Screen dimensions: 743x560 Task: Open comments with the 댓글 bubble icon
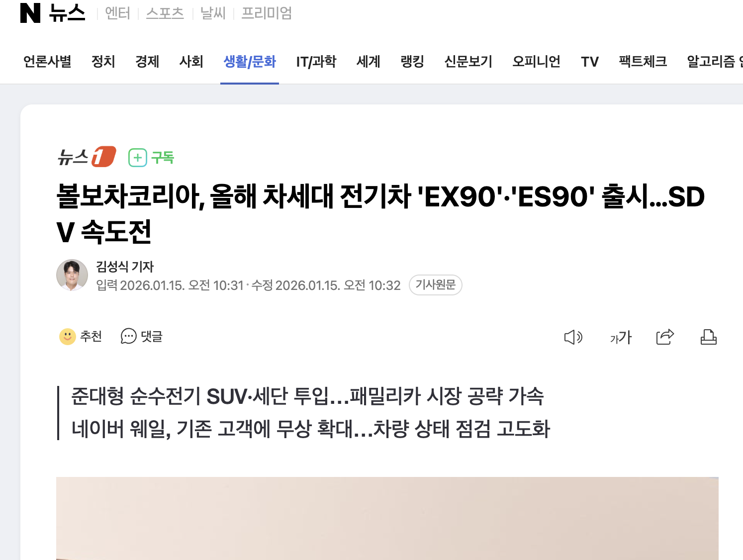click(x=128, y=337)
